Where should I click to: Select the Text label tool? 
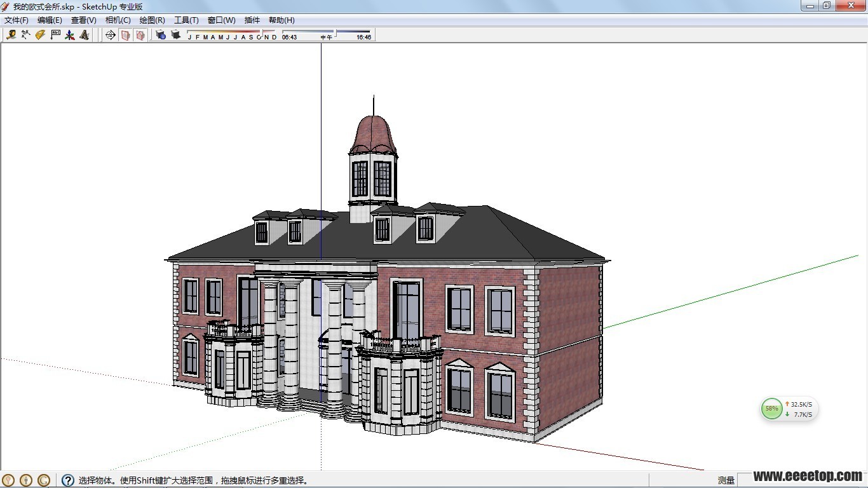55,35
